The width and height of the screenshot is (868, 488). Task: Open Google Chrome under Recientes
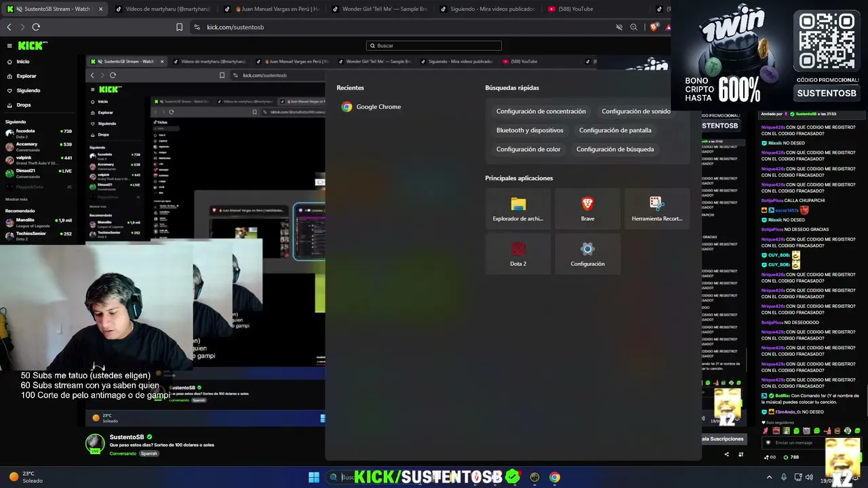click(372, 107)
